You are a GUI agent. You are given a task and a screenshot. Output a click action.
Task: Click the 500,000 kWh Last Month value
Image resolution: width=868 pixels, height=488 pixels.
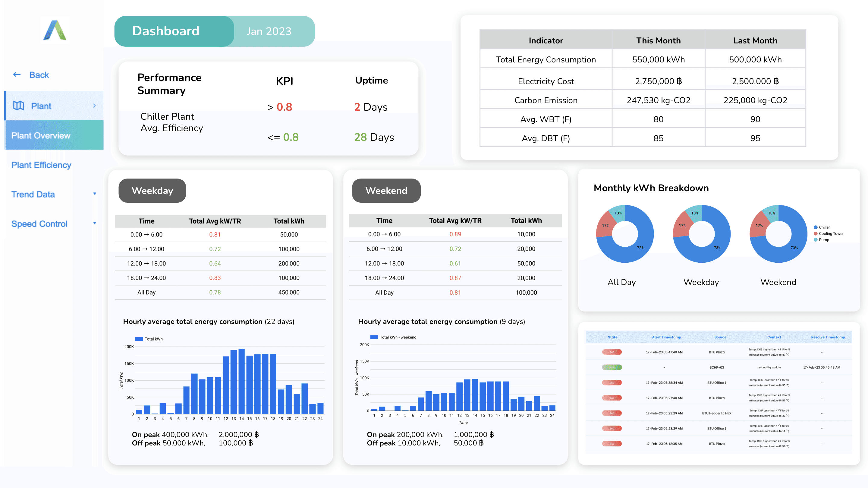pyautogui.click(x=755, y=60)
